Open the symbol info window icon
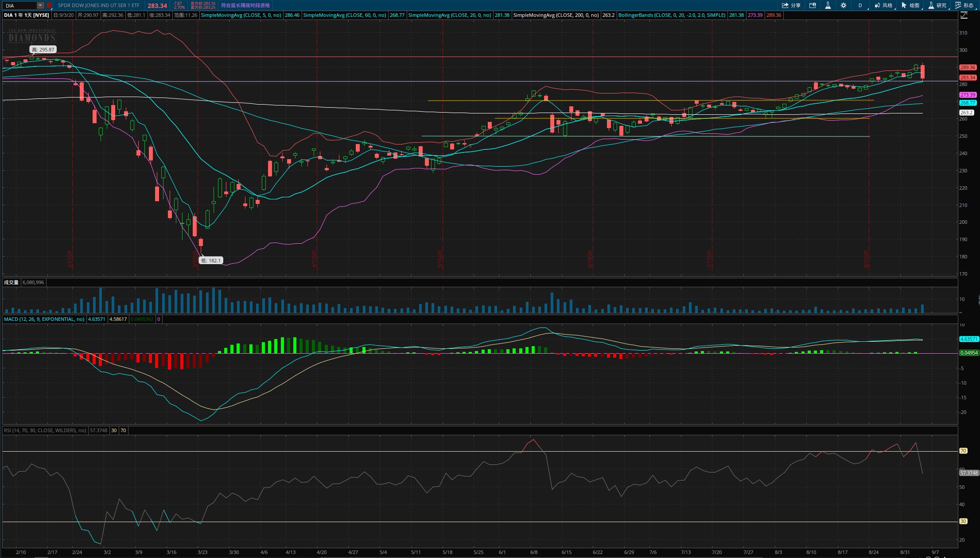Screen dimensions: 980x558 (x=813, y=5)
